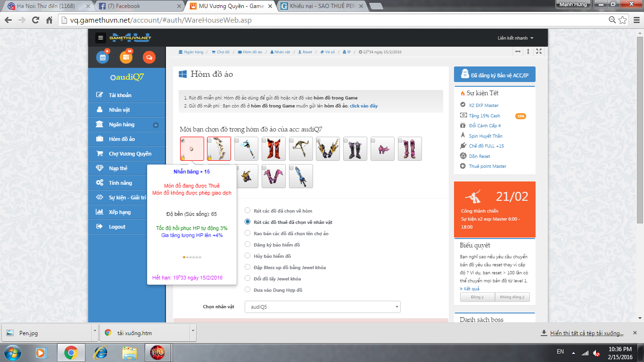Open the red chat bubble icon
The image size is (644, 362).
click(149, 58)
